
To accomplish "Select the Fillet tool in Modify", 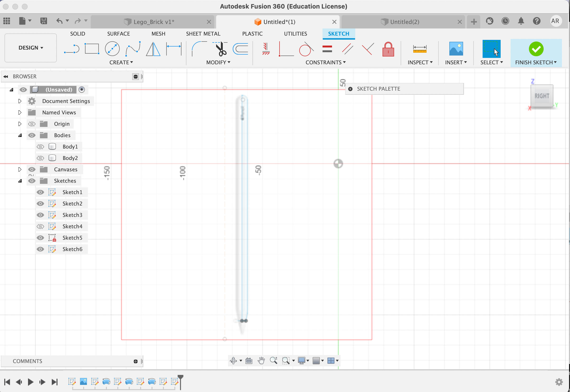I will (199, 49).
